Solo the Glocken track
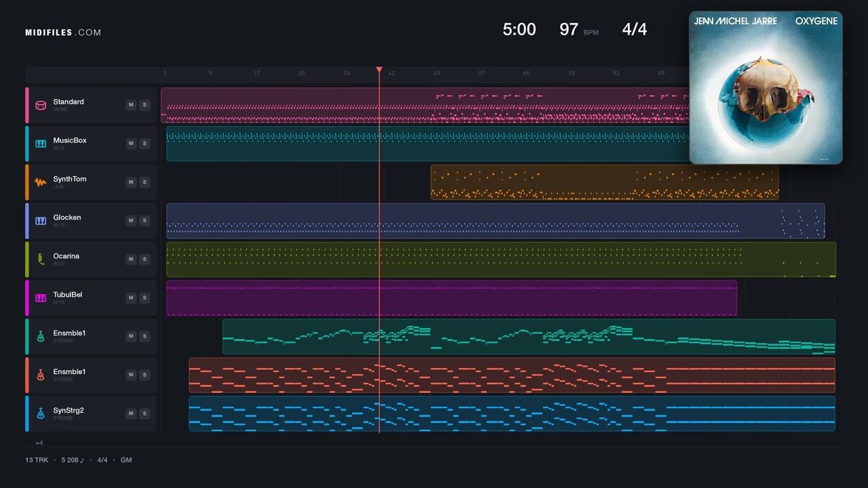 point(144,221)
